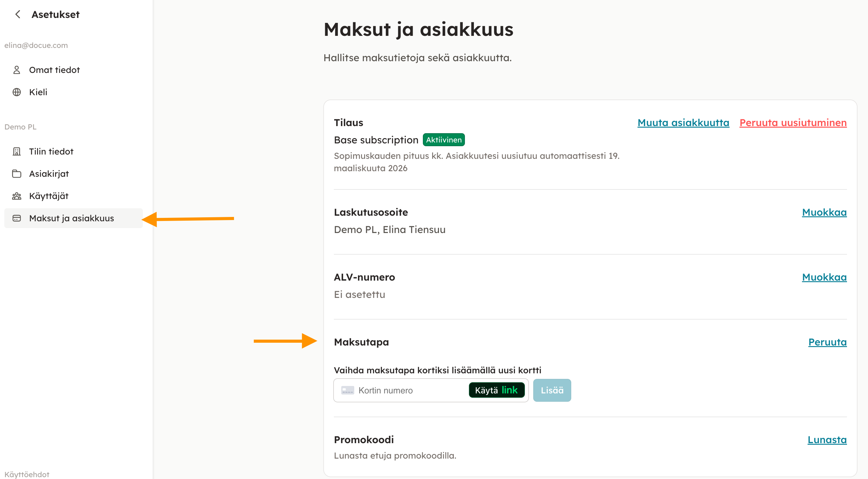Viewport: 868px width, 479px height.
Task: Click the back chevron next to Asetukset
Action: pos(18,15)
